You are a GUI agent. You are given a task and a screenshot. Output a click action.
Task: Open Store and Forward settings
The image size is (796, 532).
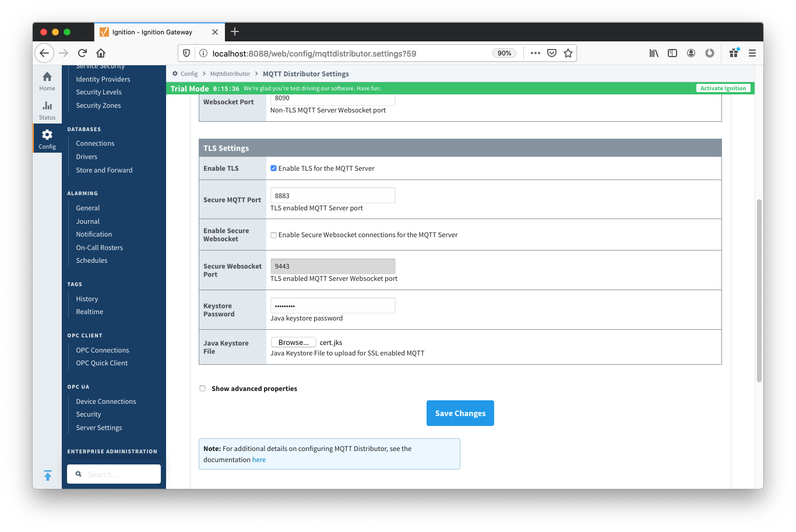(x=104, y=170)
